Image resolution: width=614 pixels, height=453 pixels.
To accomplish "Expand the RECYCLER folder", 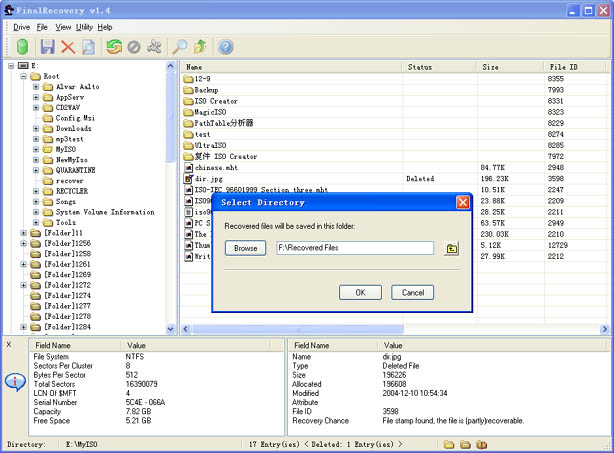I will click(36, 191).
